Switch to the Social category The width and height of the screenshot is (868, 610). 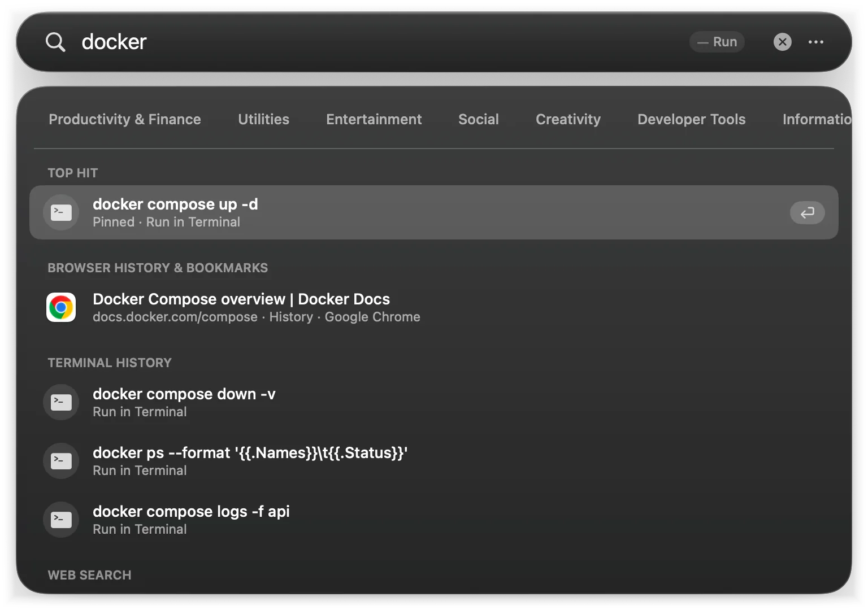click(x=479, y=119)
